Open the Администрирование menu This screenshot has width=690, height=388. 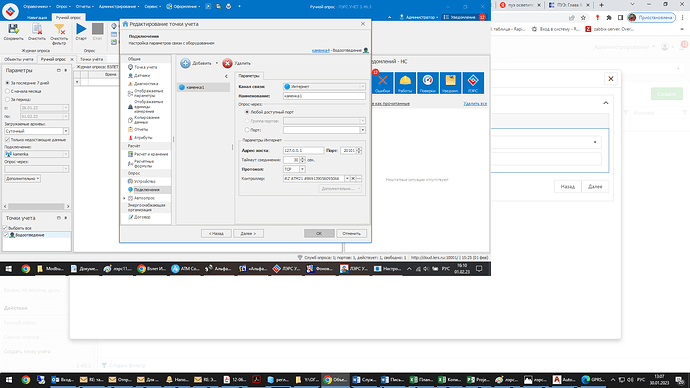(x=119, y=7)
